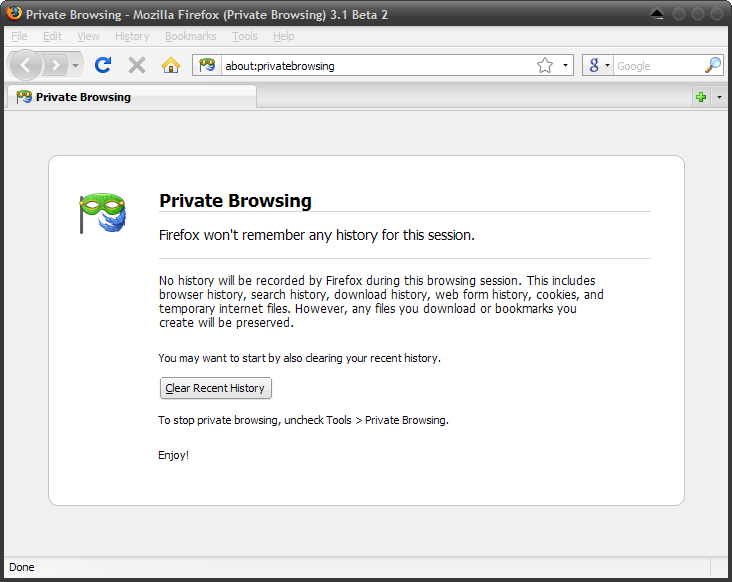732x582 pixels.
Task: Open a new tab with the green plus
Action: (x=701, y=97)
